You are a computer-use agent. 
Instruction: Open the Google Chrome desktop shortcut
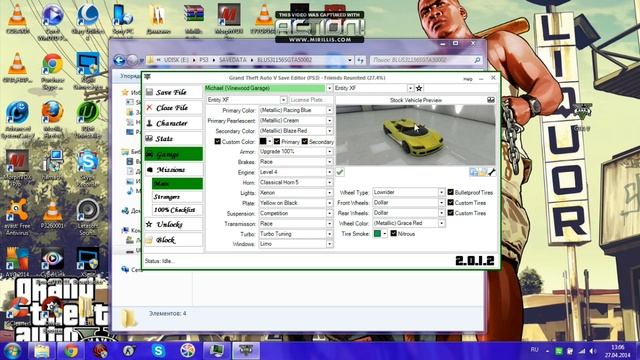click(52, 69)
